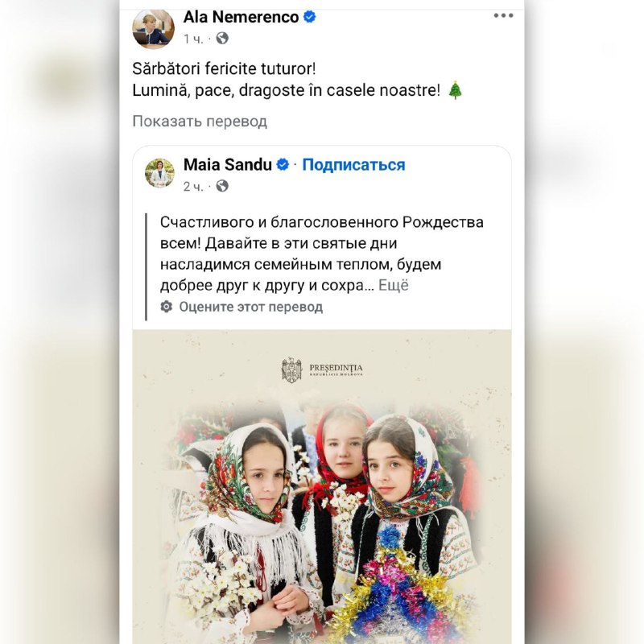
Task: Click the globe privacy icon on Maia Sandu's post
Action: pos(222,186)
